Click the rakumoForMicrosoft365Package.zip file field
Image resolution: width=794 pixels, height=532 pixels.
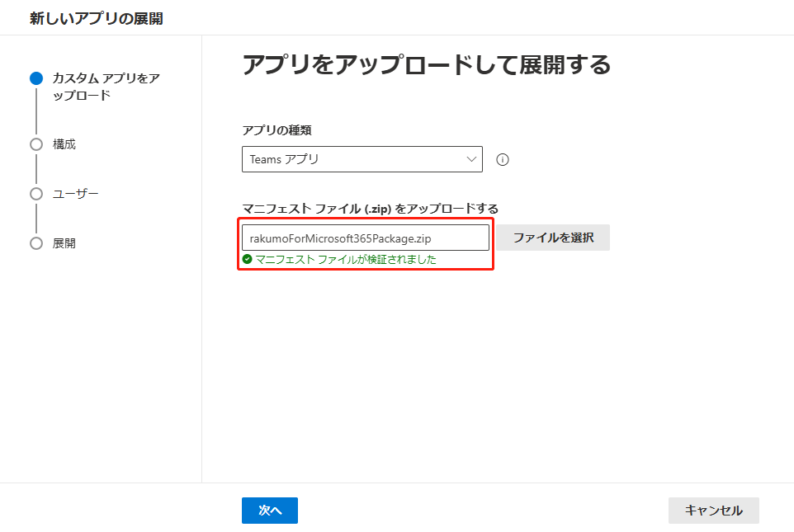tap(366, 238)
